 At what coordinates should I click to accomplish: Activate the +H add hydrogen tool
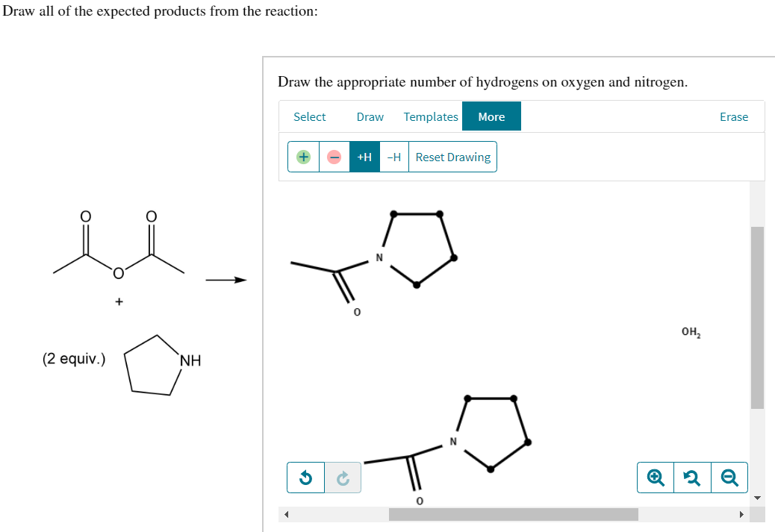(x=364, y=157)
